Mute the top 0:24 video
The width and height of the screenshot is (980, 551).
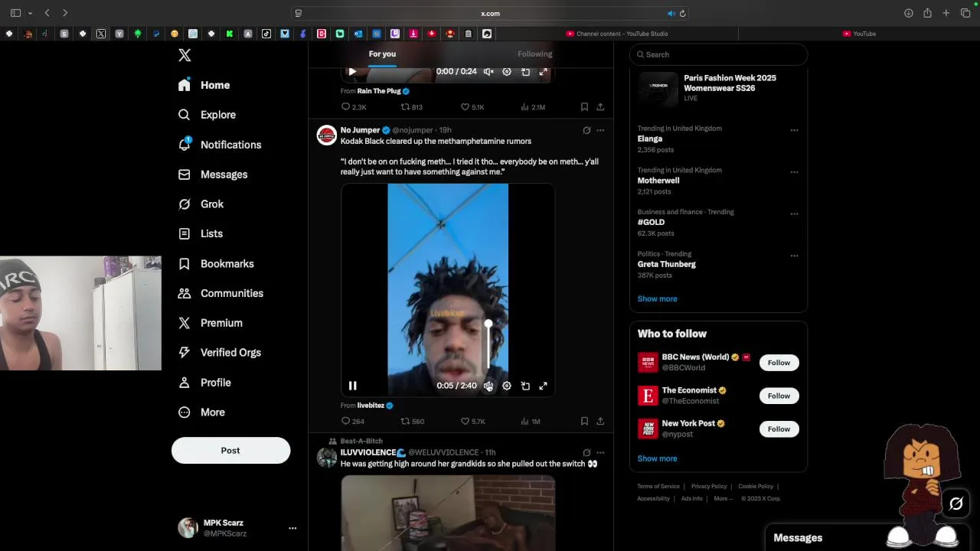tap(488, 71)
